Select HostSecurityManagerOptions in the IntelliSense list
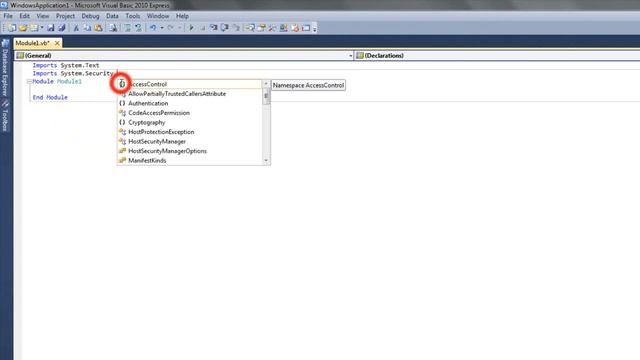 (x=189, y=151)
